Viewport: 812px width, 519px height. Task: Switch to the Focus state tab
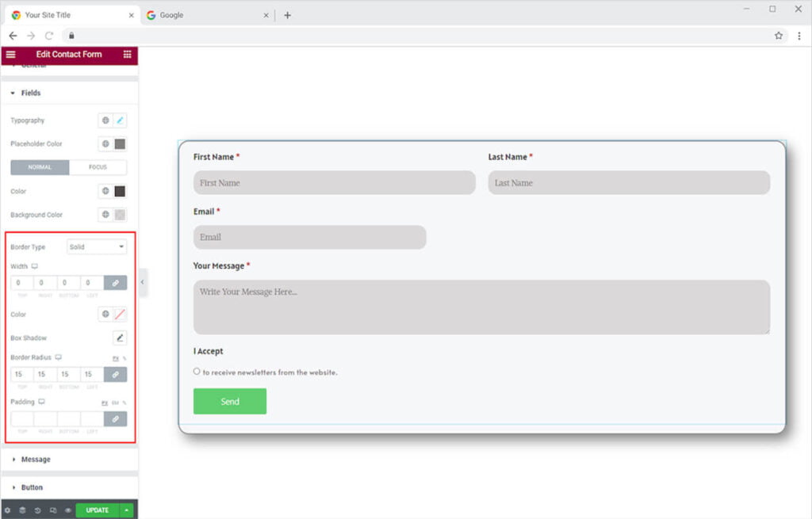click(x=98, y=167)
